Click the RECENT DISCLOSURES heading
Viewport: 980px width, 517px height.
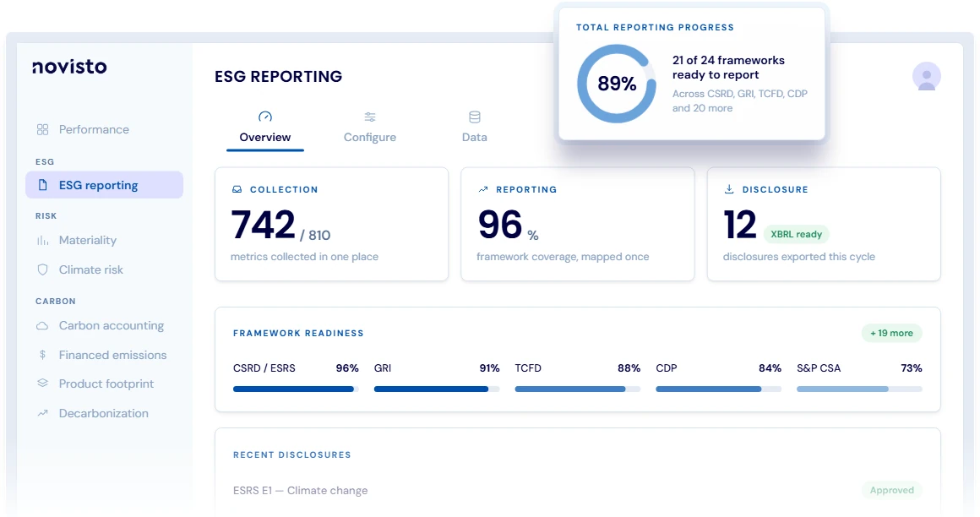click(291, 454)
